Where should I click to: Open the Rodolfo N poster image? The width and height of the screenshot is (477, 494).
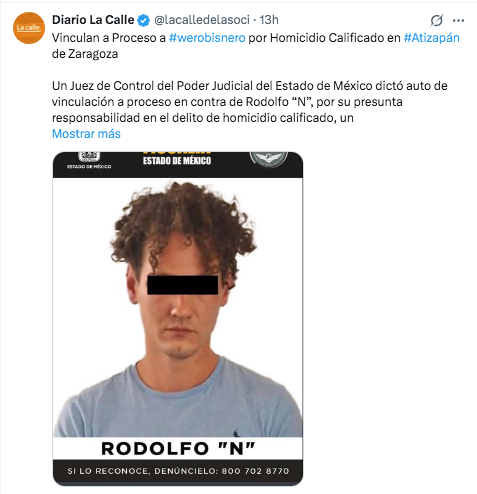[178, 319]
